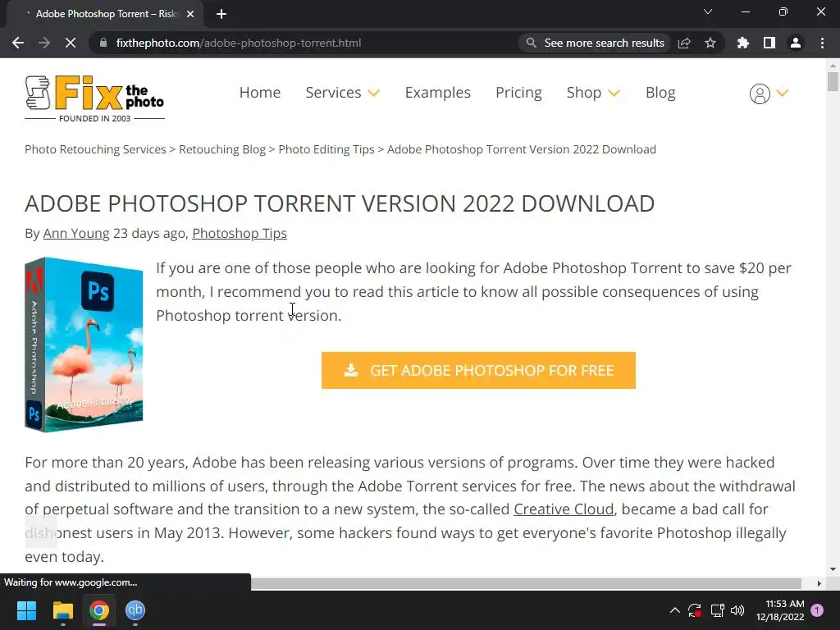Open the Services menu item

[x=333, y=93]
